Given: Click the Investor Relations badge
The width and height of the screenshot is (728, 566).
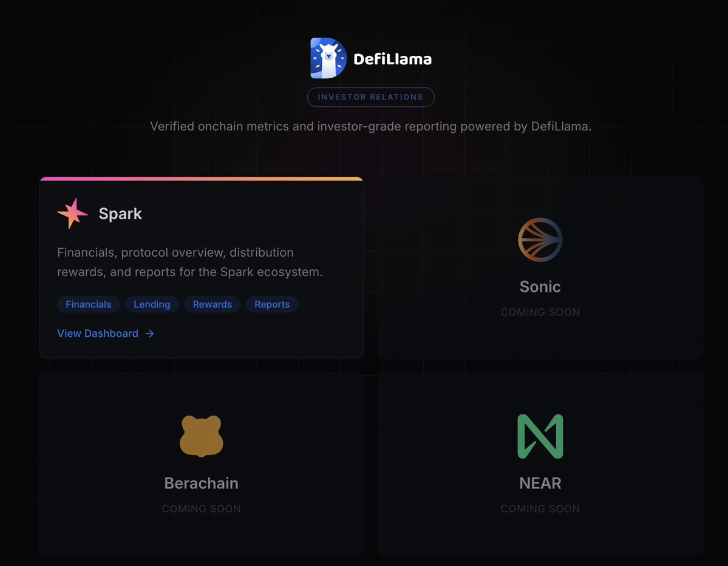Looking at the screenshot, I should pos(370,97).
